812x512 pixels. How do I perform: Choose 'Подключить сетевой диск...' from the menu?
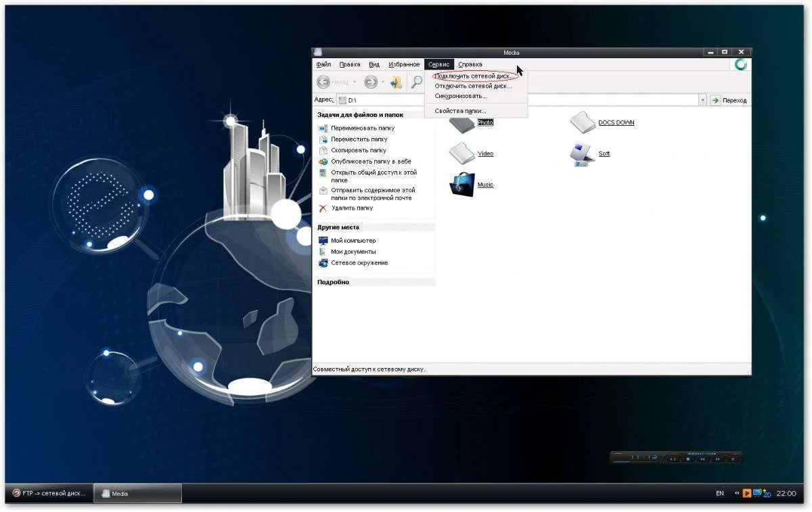click(476, 76)
